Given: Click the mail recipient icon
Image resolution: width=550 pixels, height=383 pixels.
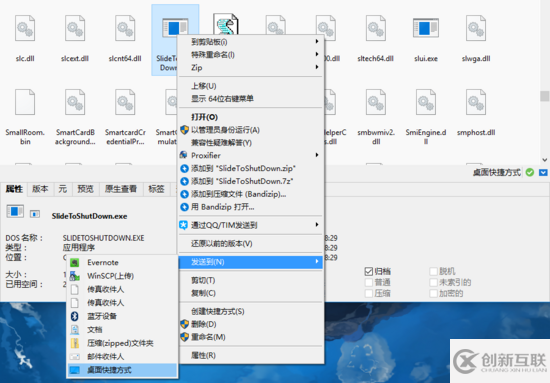Looking at the screenshot, I should [74, 357].
